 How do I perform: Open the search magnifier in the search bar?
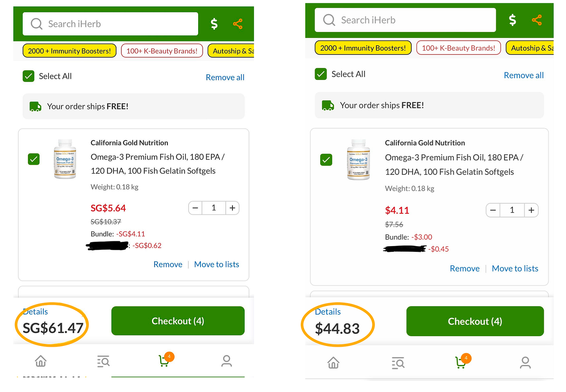36,24
